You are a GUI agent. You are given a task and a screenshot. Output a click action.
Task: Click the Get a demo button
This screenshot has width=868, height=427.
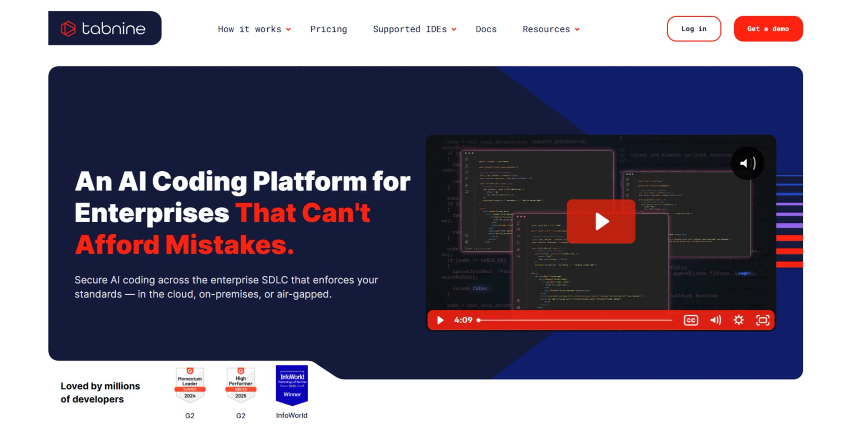pyautogui.click(x=768, y=29)
